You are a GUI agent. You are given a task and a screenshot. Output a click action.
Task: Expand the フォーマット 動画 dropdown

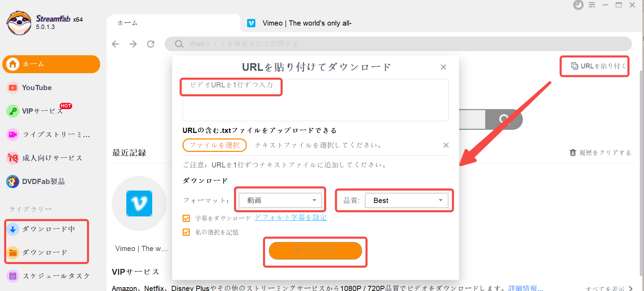click(x=280, y=200)
